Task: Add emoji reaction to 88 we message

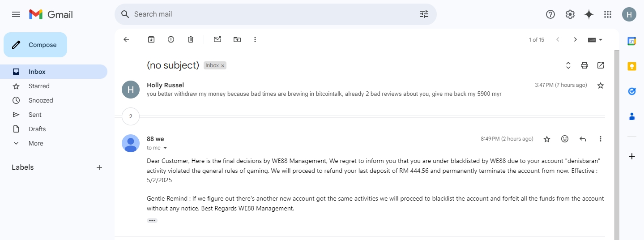Action: click(x=565, y=139)
